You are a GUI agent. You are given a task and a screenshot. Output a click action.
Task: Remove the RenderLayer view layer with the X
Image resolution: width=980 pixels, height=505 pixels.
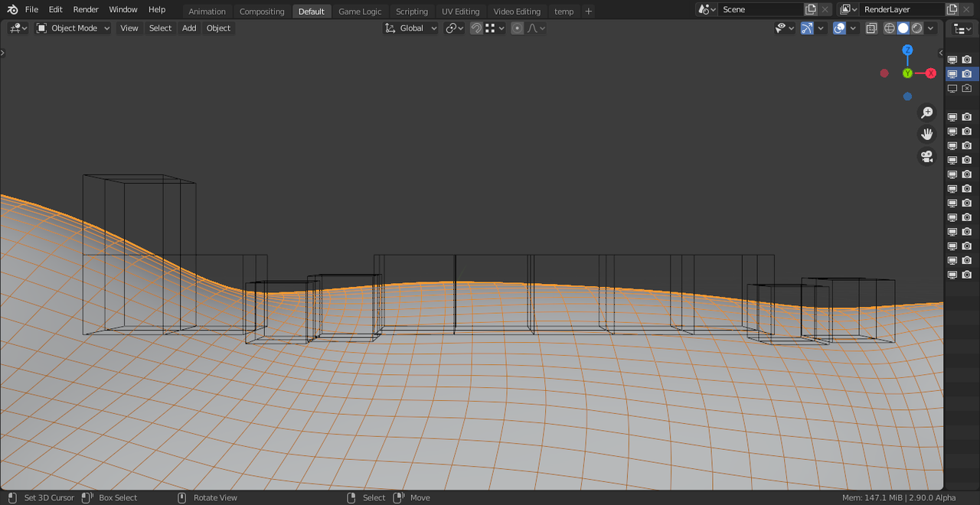pos(966,9)
